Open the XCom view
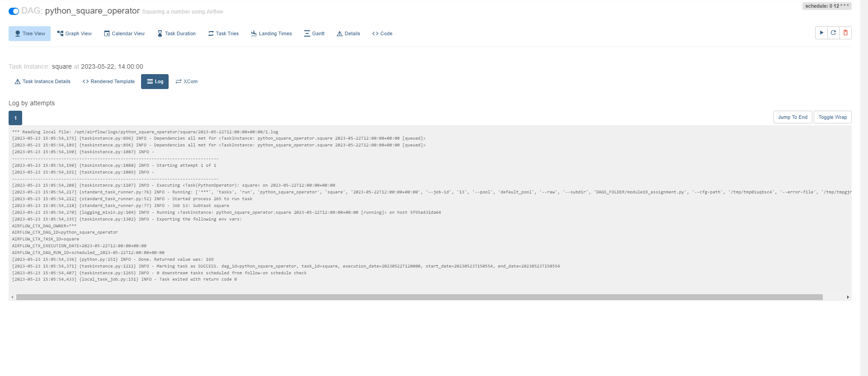Screen dimensions: 868x376 [187, 82]
